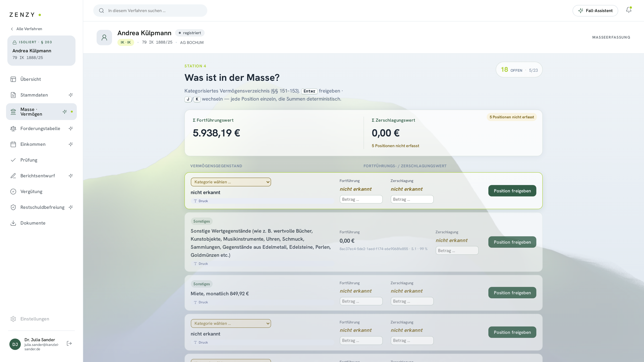Click the Übersicht layout icon

tap(13, 79)
